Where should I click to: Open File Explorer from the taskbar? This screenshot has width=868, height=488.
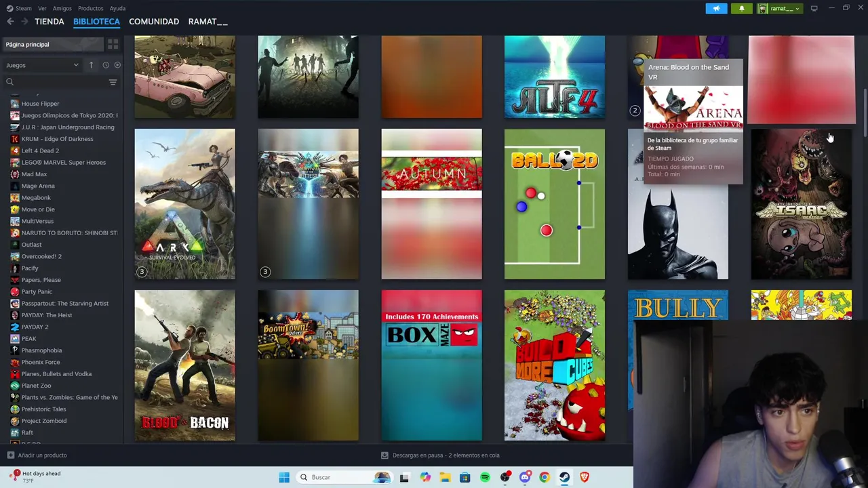point(445,477)
